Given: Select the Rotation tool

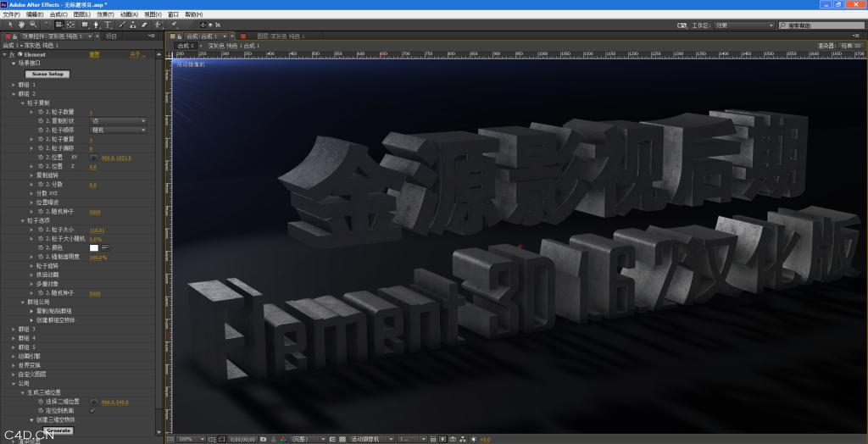Looking at the screenshot, I should point(47,25).
